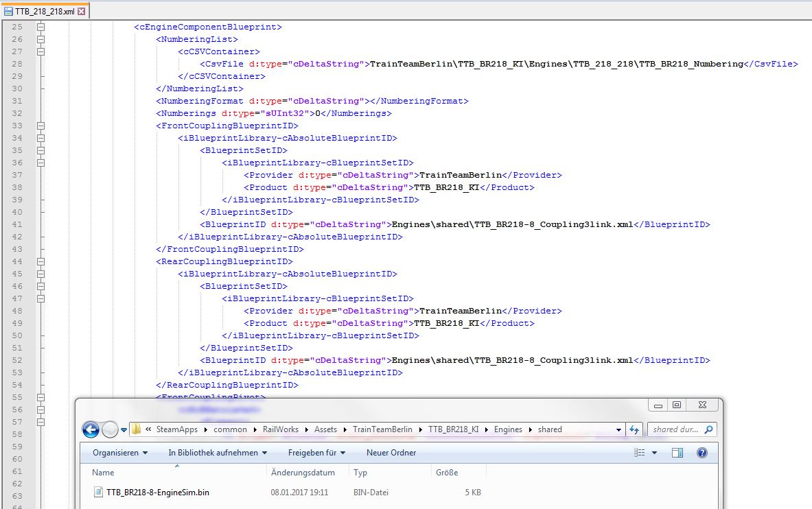The height and width of the screenshot is (509, 812).
Task: Sort by Name column header
Action: click(x=177, y=472)
